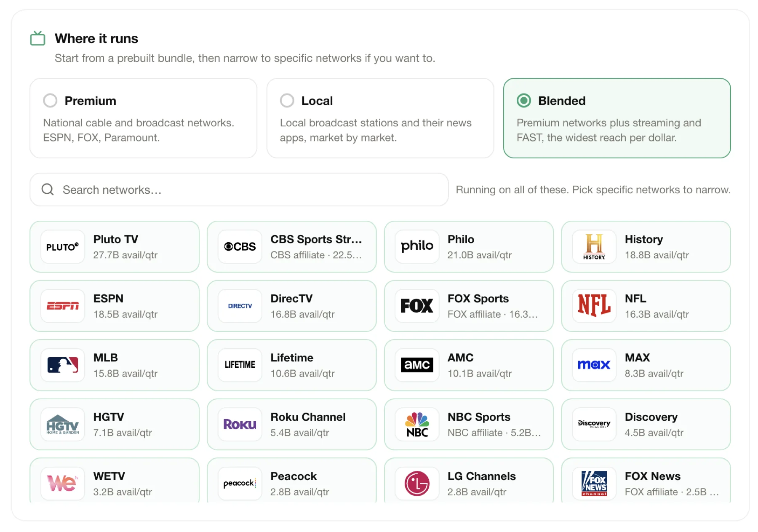Select the Premium bundle radio button
The image size is (758, 532).
point(50,101)
